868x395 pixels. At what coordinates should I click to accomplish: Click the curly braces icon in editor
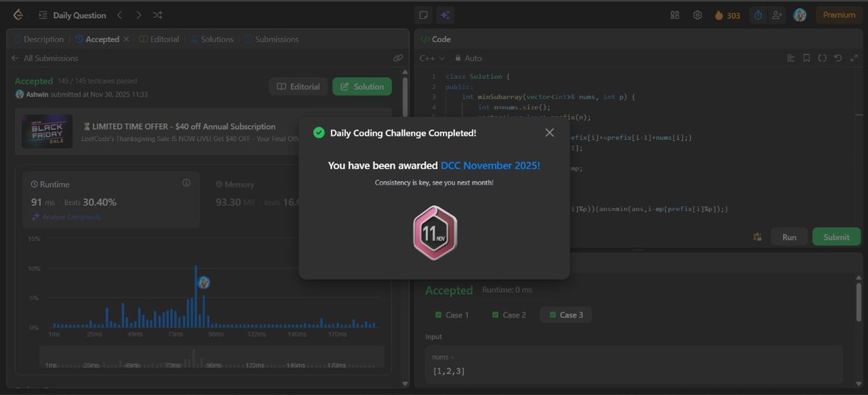[822, 58]
